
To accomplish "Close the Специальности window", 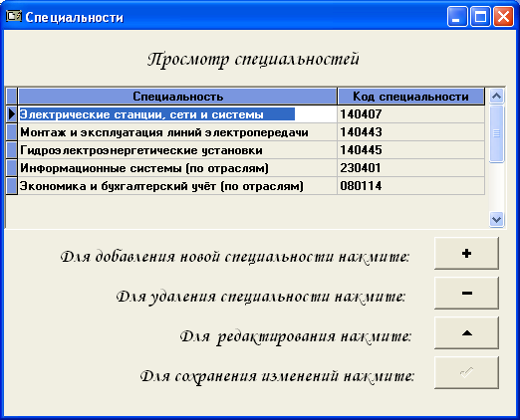I will point(503,16).
